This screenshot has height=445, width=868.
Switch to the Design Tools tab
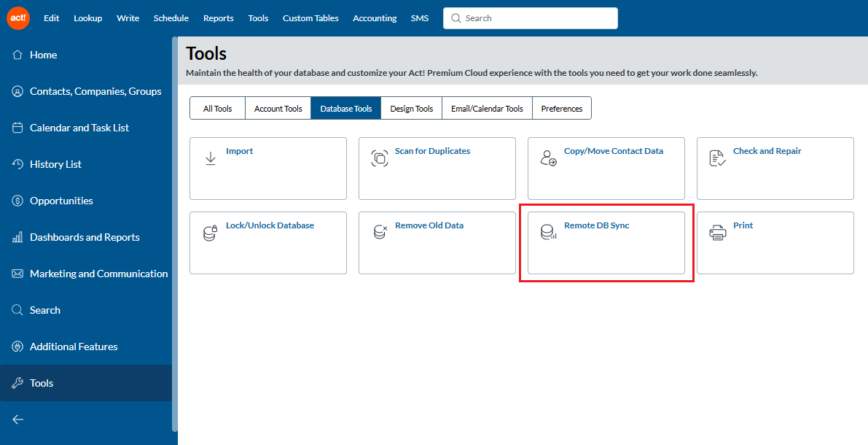tap(411, 109)
